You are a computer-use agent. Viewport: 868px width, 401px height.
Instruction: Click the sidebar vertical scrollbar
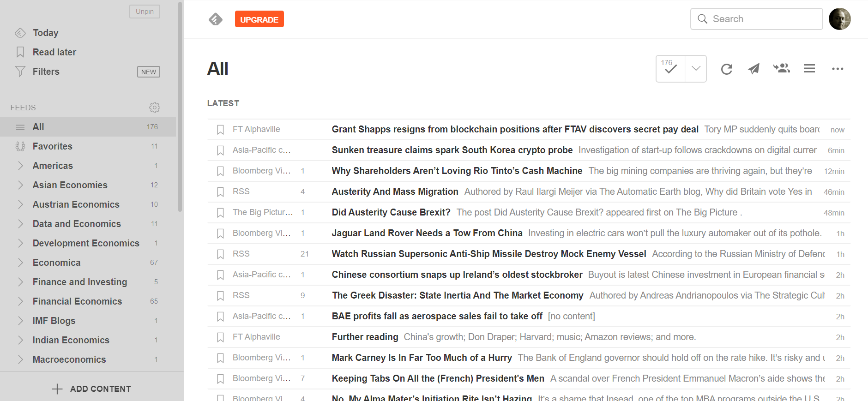pos(180,106)
